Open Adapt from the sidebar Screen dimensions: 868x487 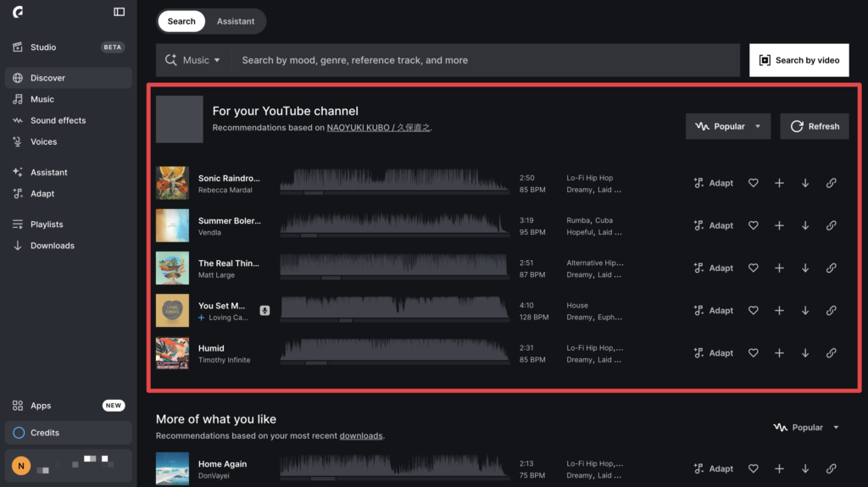[69, 194]
